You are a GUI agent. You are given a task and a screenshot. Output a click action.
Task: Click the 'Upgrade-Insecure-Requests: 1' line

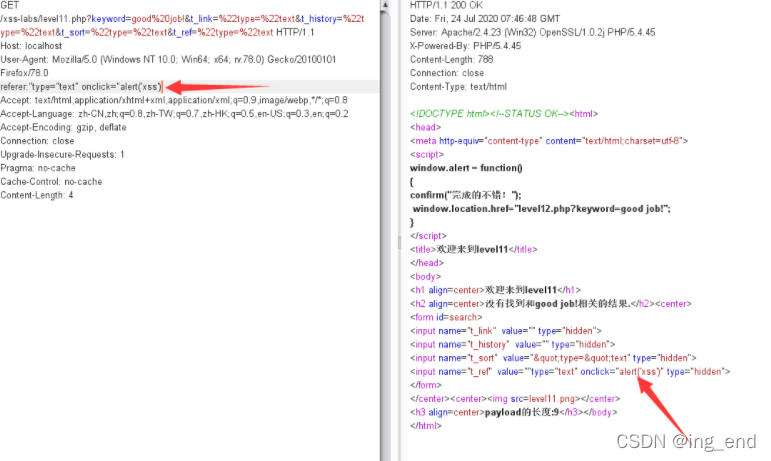62,154
